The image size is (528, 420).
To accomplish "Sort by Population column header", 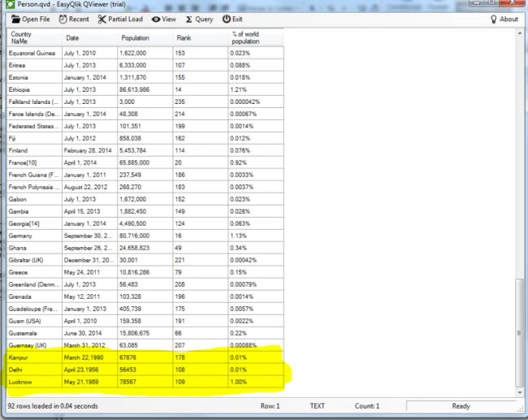I will click(x=145, y=37).
